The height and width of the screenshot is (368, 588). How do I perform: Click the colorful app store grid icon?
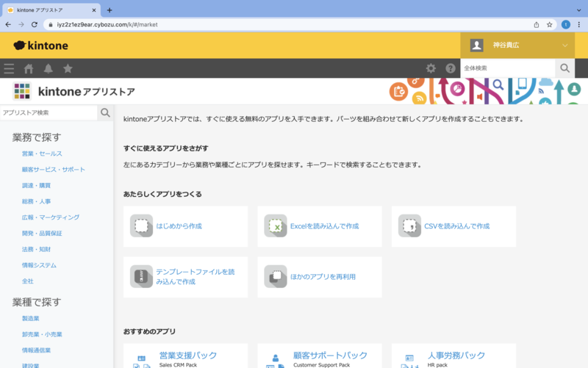[x=22, y=91]
